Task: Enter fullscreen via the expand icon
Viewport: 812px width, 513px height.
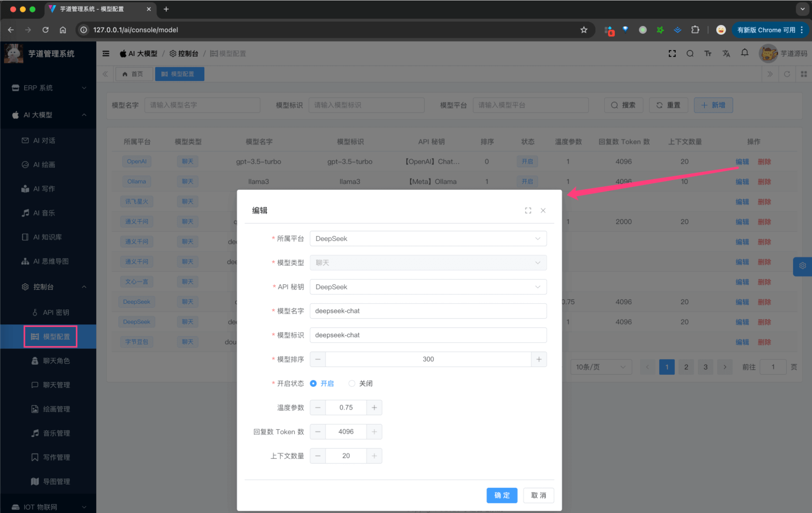Action: click(672, 53)
